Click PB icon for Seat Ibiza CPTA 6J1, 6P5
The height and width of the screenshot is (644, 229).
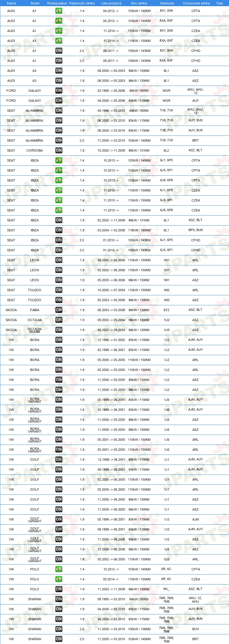click(x=59, y=160)
